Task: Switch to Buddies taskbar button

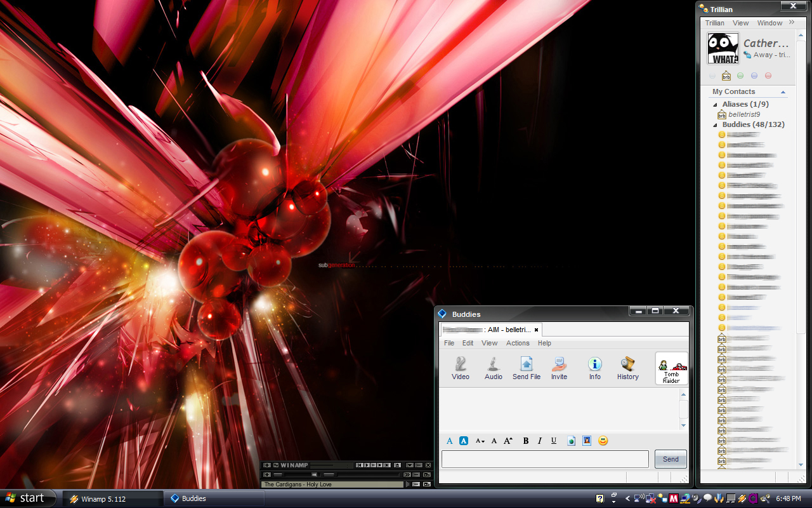Action: click(214, 498)
